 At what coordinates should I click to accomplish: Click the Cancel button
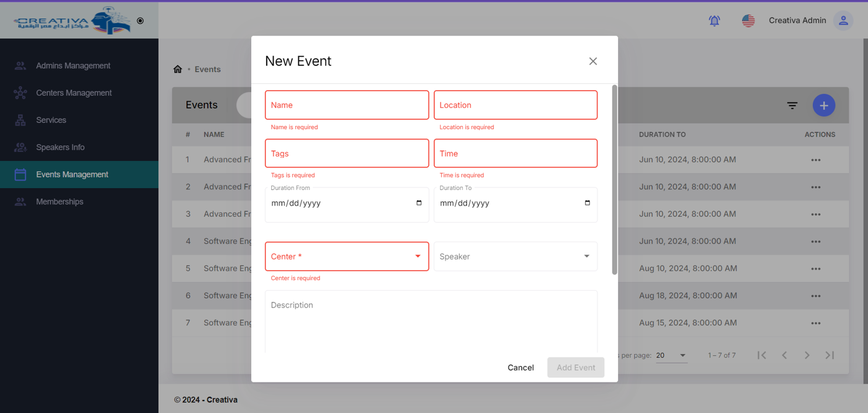(521, 368)
